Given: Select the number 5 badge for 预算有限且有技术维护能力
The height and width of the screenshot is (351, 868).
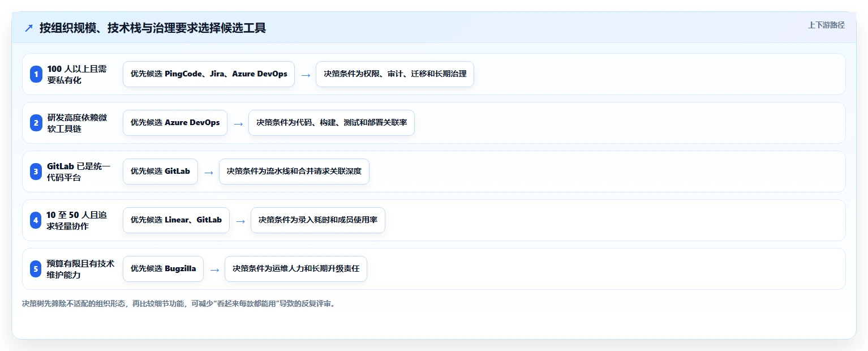Looking at the screenshot, I should click(36, 269).
